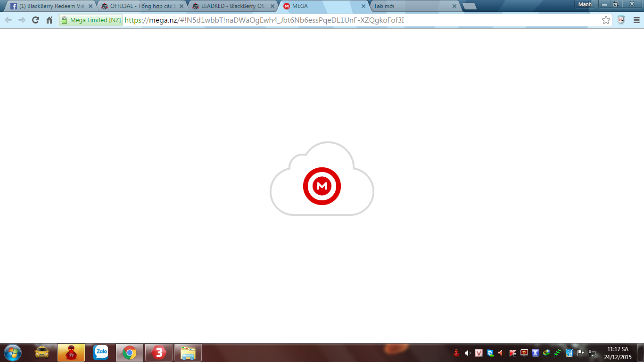Open the Kaspersky tray icon

(x=513, y=353)
